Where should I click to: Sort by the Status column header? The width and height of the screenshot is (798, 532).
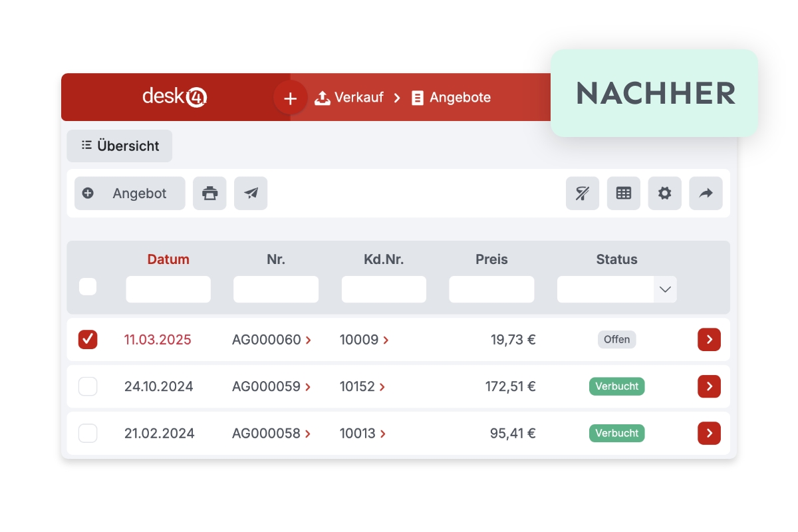point(617,259)
